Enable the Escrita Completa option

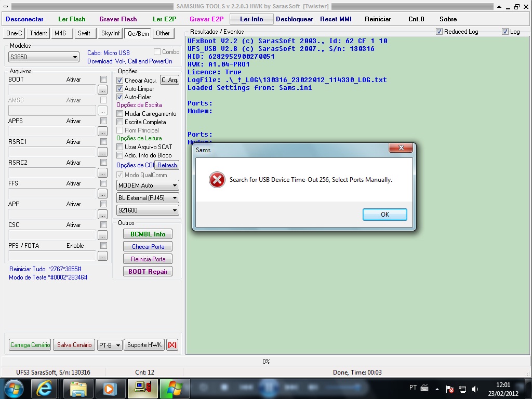[x=120, y=122]
